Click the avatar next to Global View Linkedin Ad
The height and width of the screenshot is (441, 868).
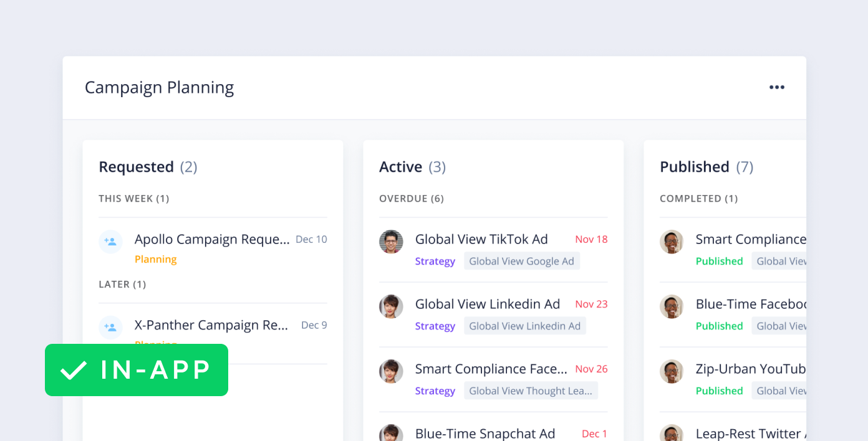point(391,306)
